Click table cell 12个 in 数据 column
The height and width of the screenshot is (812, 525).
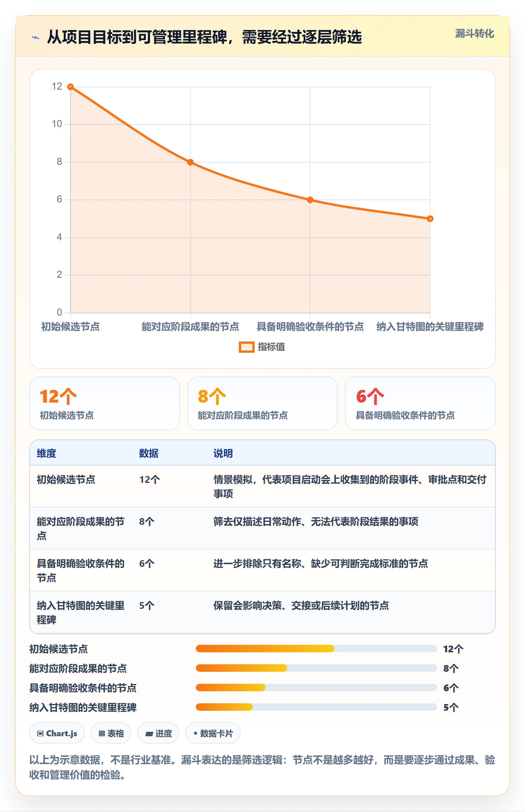(x=150, y=479)
